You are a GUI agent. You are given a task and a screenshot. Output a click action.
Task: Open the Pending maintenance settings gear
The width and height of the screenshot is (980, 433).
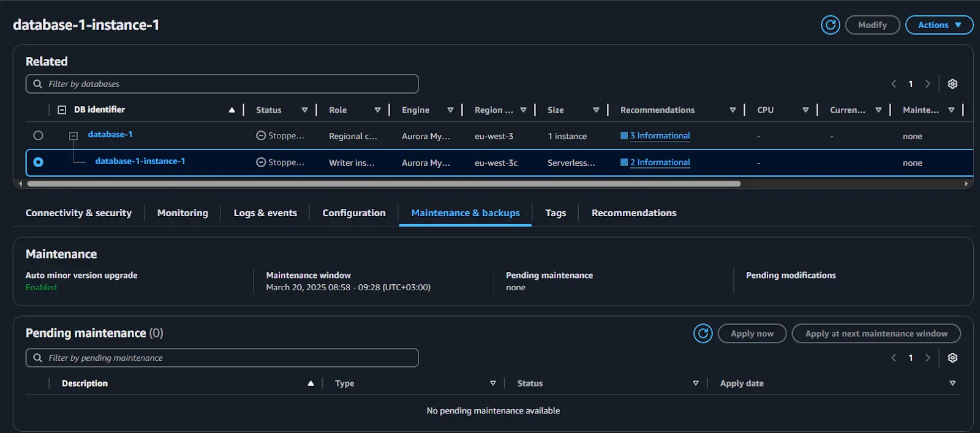point(952,358)
